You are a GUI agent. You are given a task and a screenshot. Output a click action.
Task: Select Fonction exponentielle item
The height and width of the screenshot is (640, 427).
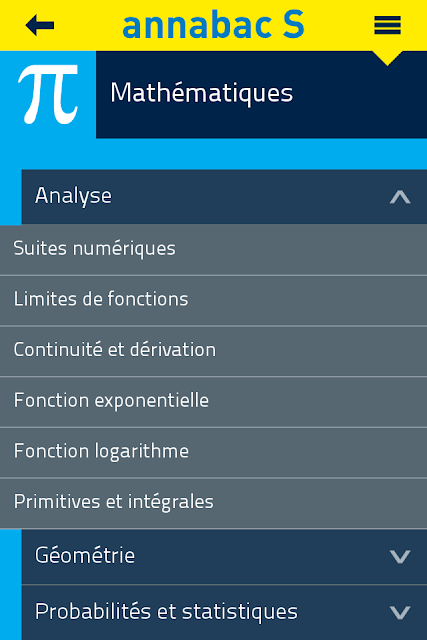(214, 402)
